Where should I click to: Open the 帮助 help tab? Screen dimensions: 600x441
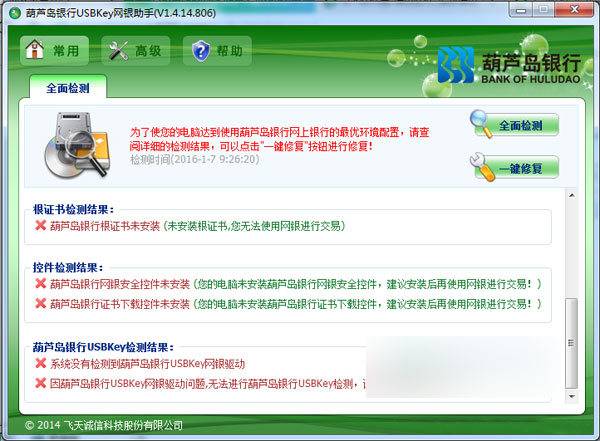pyautogui.click(x=217, y=50)
